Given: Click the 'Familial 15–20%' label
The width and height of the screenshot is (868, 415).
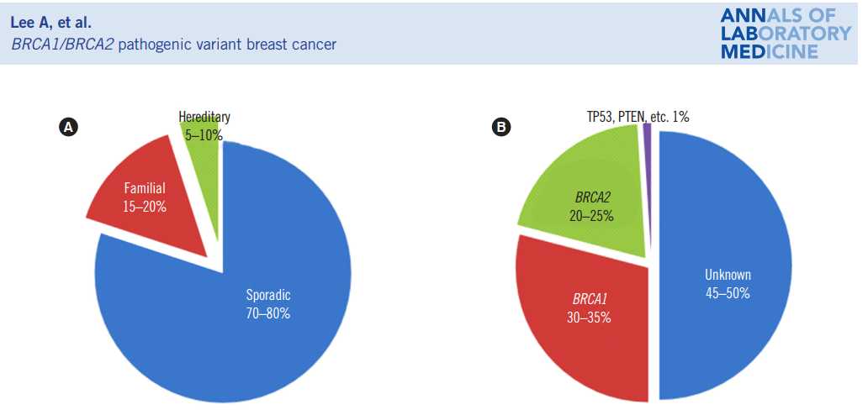Looking at the screenshot, I should click(144, 197).
